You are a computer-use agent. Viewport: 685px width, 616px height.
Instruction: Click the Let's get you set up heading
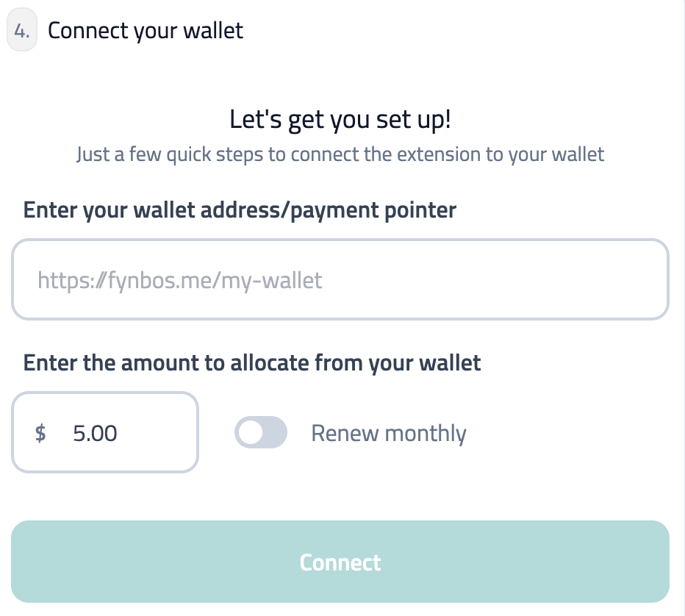pos(340,118)
